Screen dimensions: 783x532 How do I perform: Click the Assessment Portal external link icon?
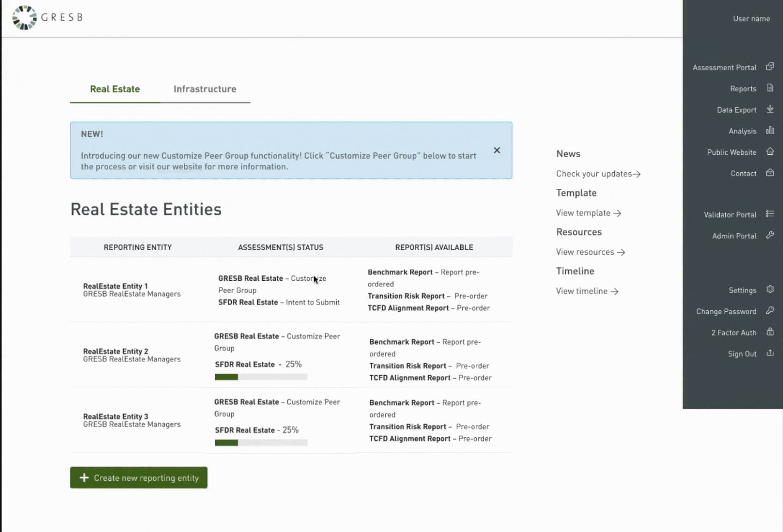pos(770,67)
